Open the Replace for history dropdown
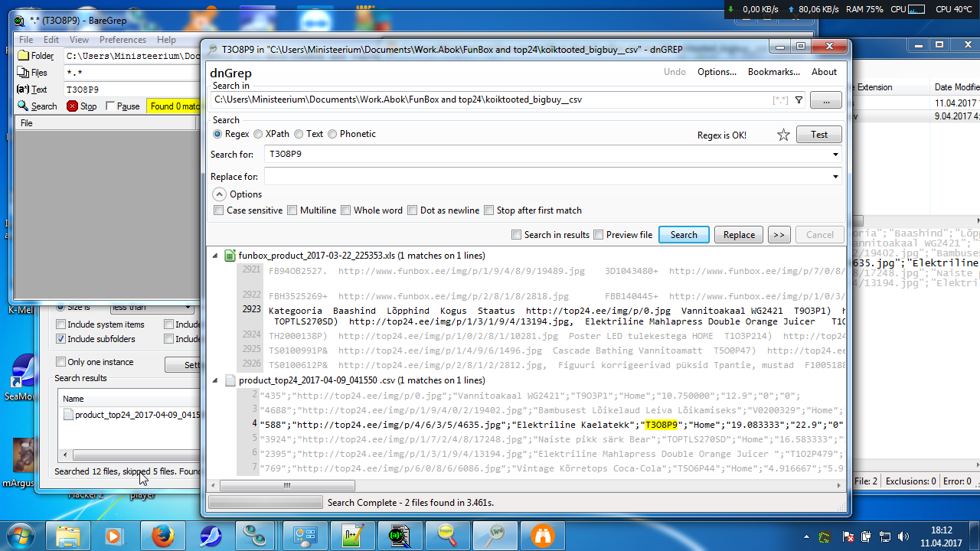This screenshot has height=551, width=980. (x=835, y=177)
